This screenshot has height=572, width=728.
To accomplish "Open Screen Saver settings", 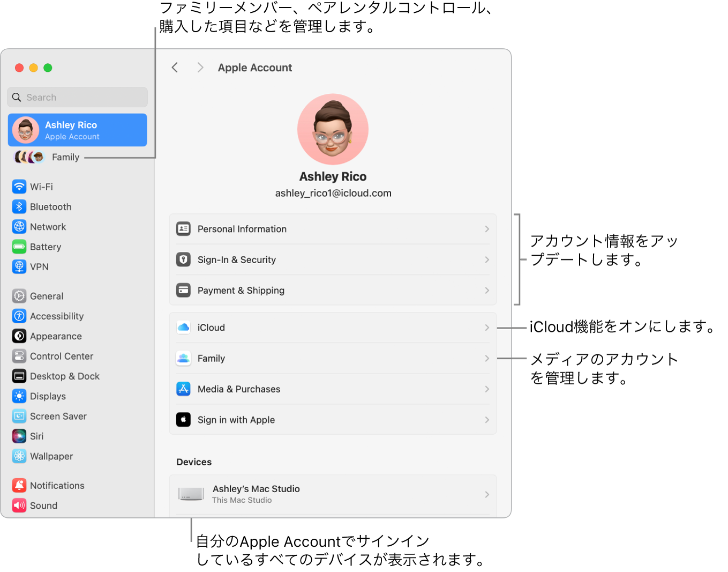I will 19,416.
